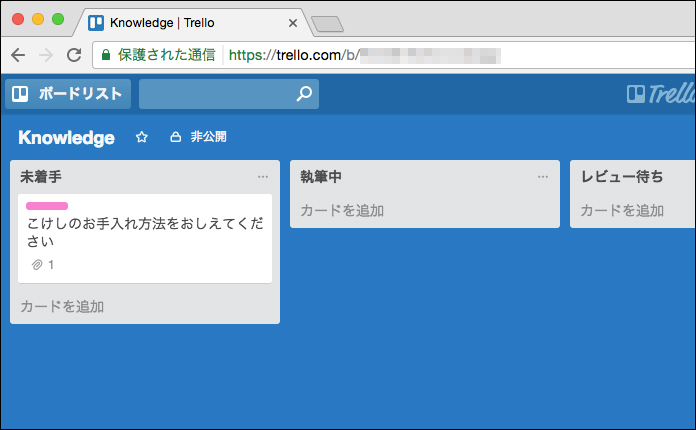696x430 pixels.
Task: Click the green secure lock icon
Action: point(106,55)
